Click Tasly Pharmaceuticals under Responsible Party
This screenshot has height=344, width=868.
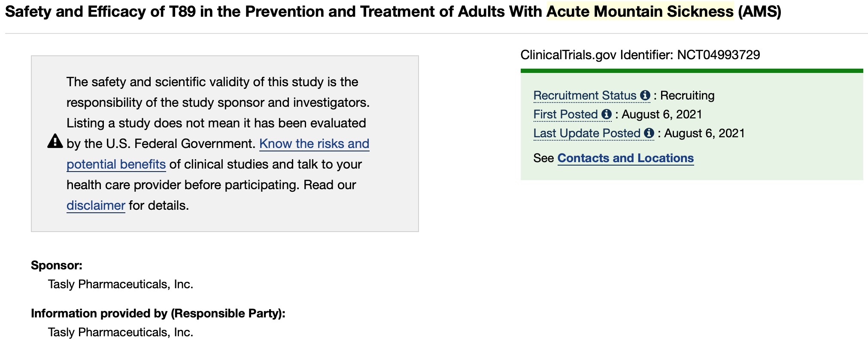point(121,332)
